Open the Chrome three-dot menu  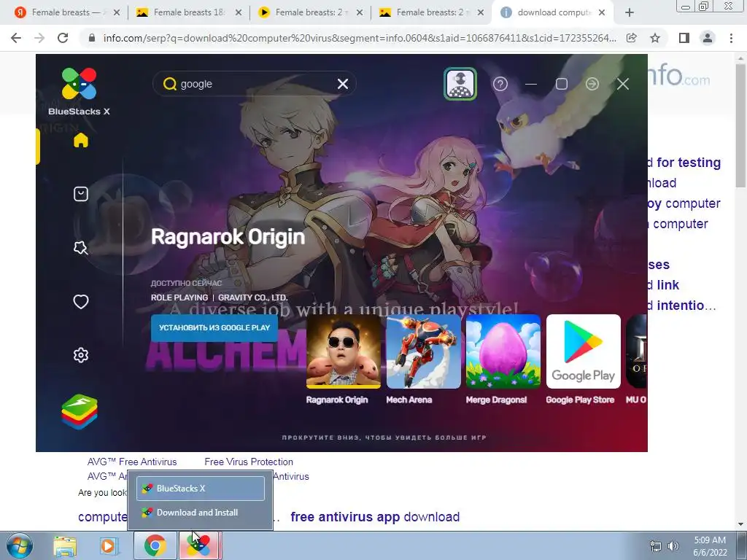click(x=731, y=38)
